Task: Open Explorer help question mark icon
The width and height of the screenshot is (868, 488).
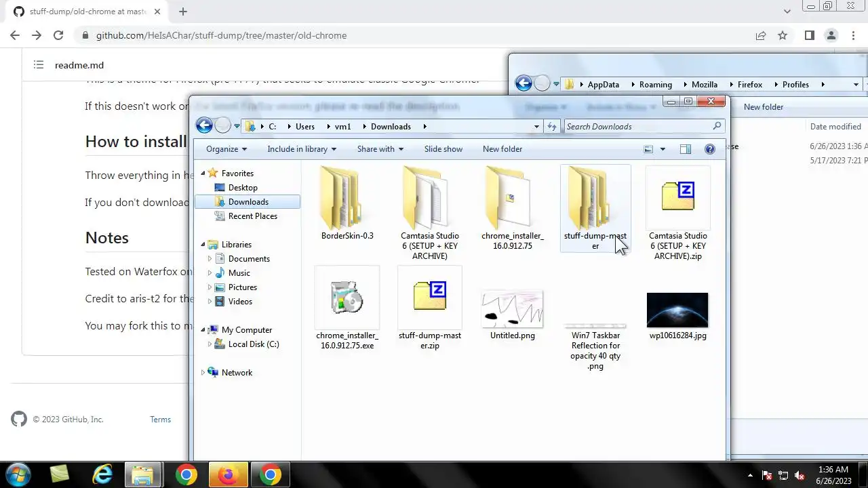Action: coord(709,149)
